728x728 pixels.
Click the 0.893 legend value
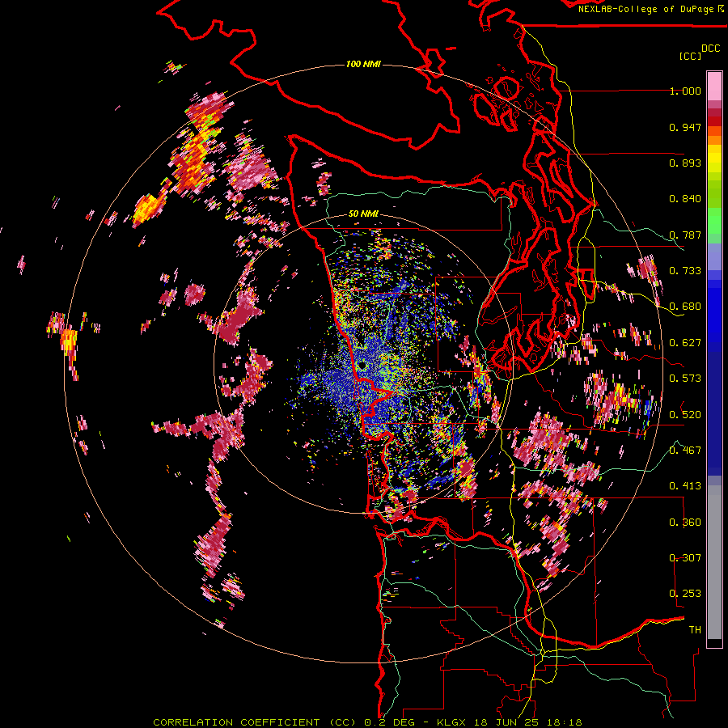[x=685, y=163]
